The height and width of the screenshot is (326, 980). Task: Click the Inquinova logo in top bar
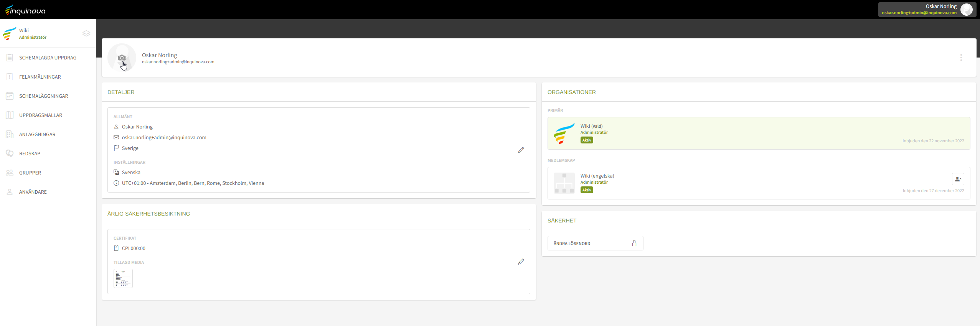click(x=25, y=10)
